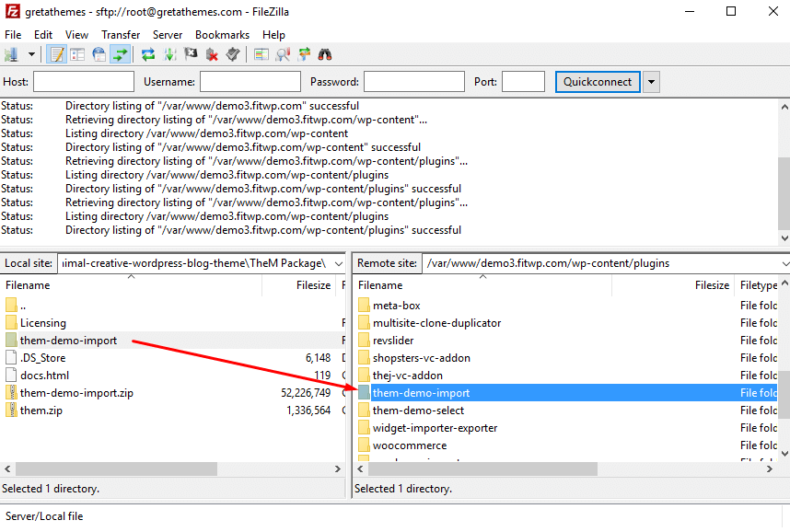Select remote revslider folder
Screen dimensions: 790x532
tap(566, 341)
